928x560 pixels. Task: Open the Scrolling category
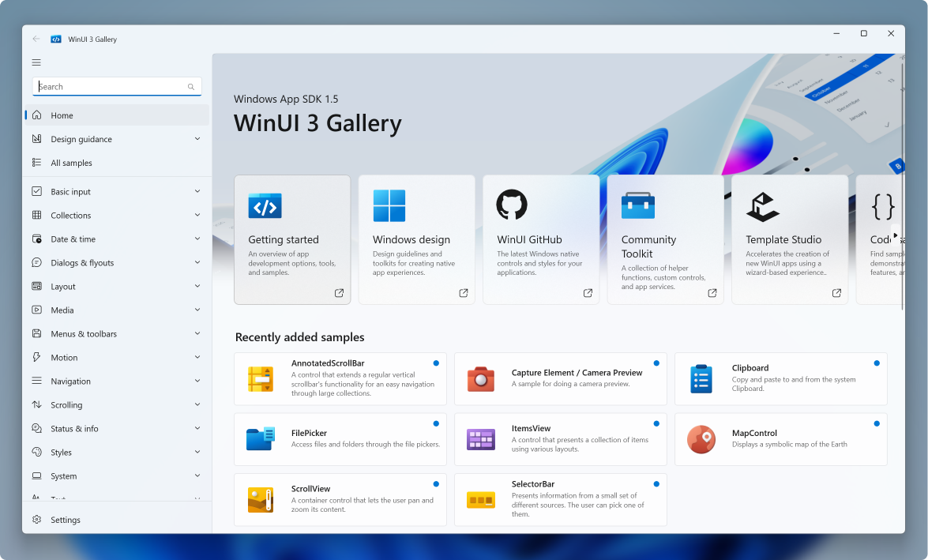point(117,404)
